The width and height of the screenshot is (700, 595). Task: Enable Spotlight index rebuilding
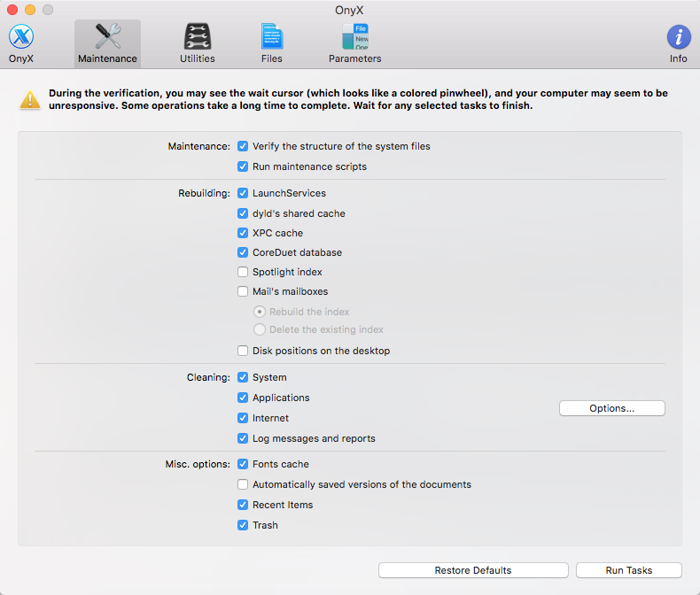tap(243, 272)
